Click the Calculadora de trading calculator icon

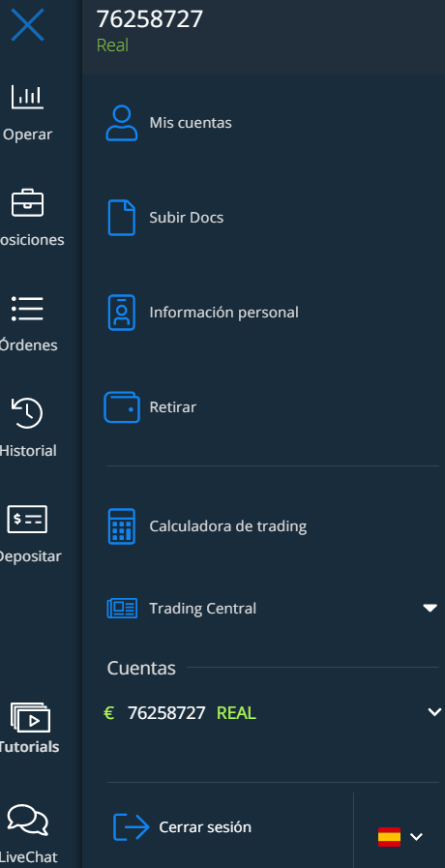121,525
